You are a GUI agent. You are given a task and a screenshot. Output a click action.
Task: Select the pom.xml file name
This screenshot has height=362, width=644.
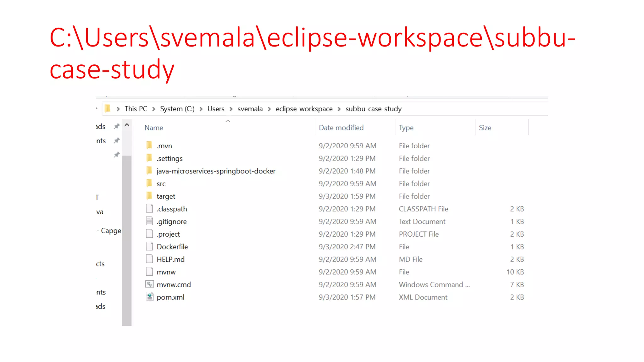click(170, 297)
